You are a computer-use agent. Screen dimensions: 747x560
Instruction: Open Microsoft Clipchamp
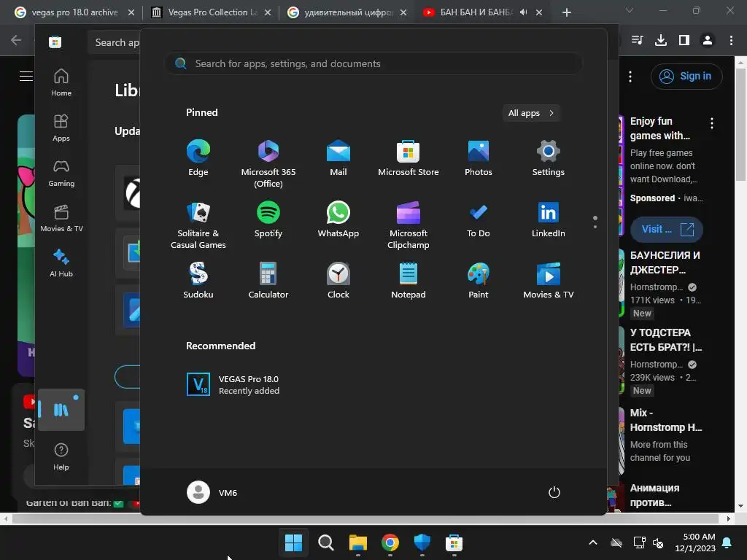(x=409, y=225)
